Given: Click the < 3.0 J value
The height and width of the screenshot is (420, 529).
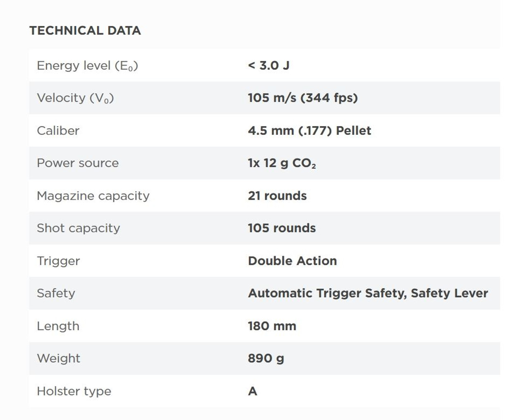Looking at the screenshot, I should click(x=269, y=65).
